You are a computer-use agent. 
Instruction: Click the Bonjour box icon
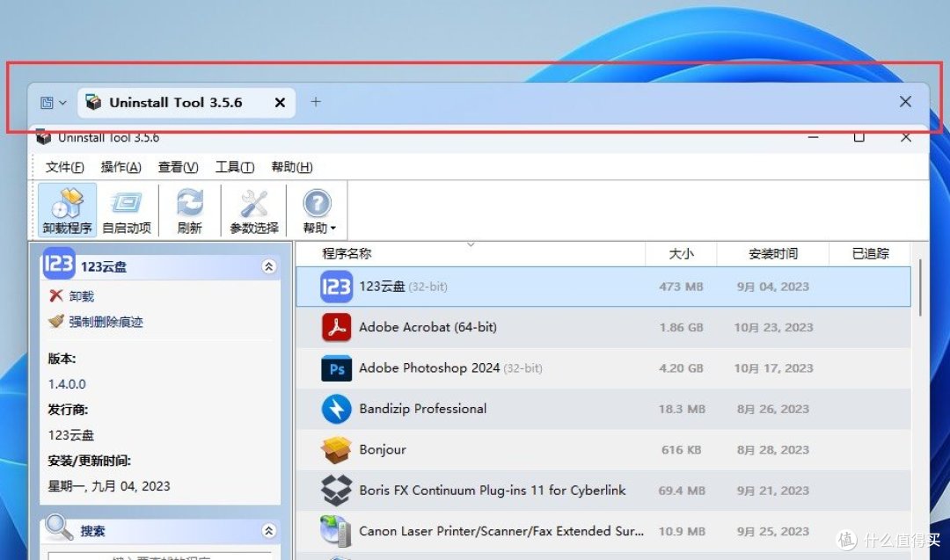pos(336,450)
